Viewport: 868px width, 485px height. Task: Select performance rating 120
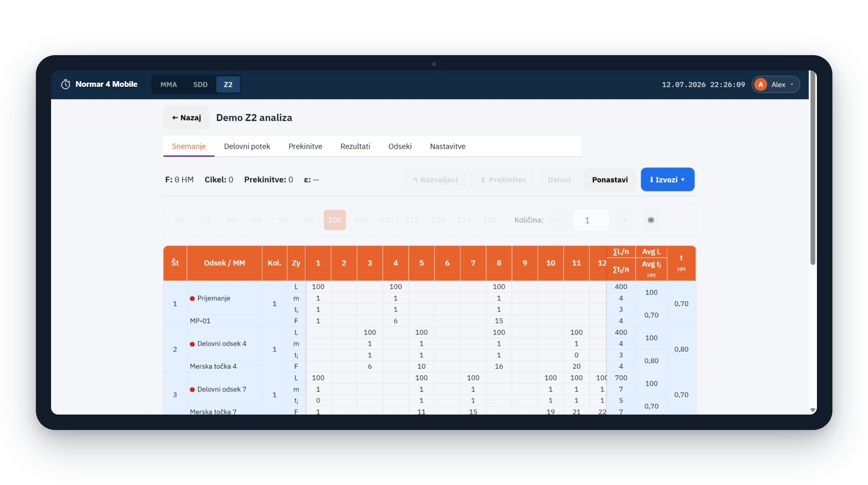(x=438, y=220)
